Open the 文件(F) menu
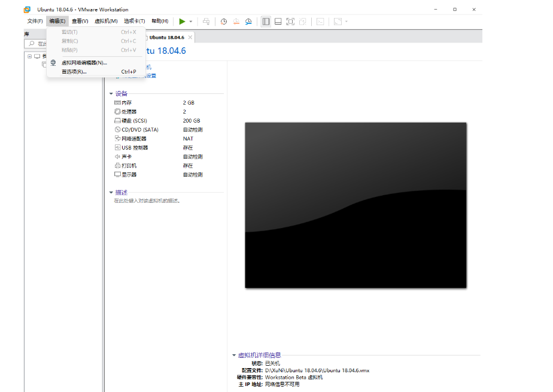The image size is (553, 392). click(x=35, y=21)
